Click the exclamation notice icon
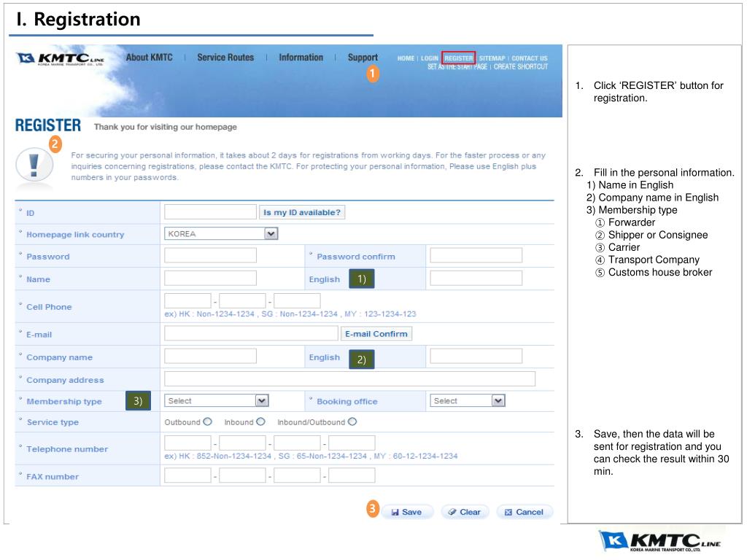 (34, 166)
